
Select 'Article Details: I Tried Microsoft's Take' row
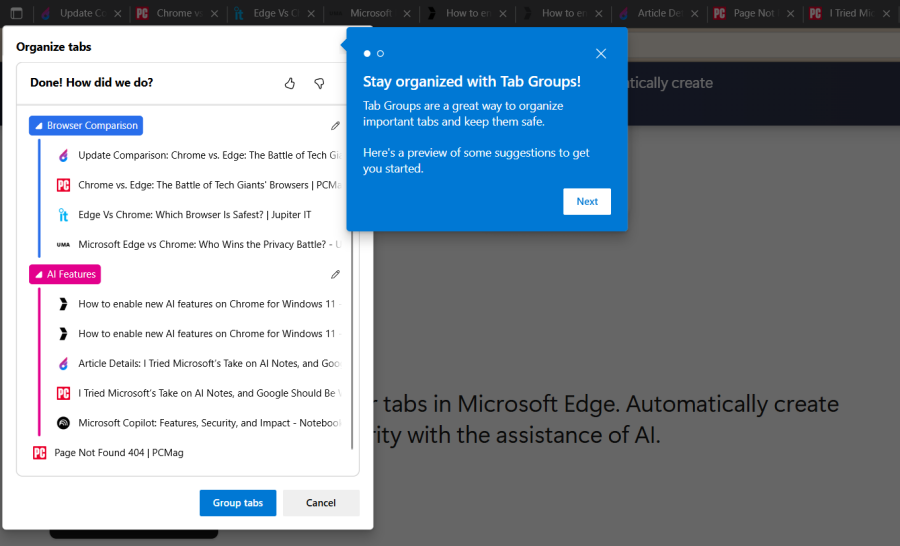click(197, 363)
